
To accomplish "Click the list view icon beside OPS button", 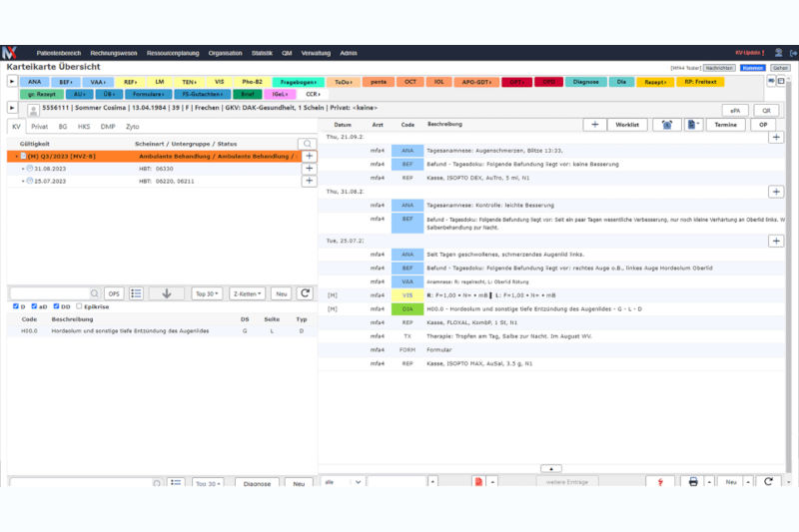I will (x=137, y=293).
